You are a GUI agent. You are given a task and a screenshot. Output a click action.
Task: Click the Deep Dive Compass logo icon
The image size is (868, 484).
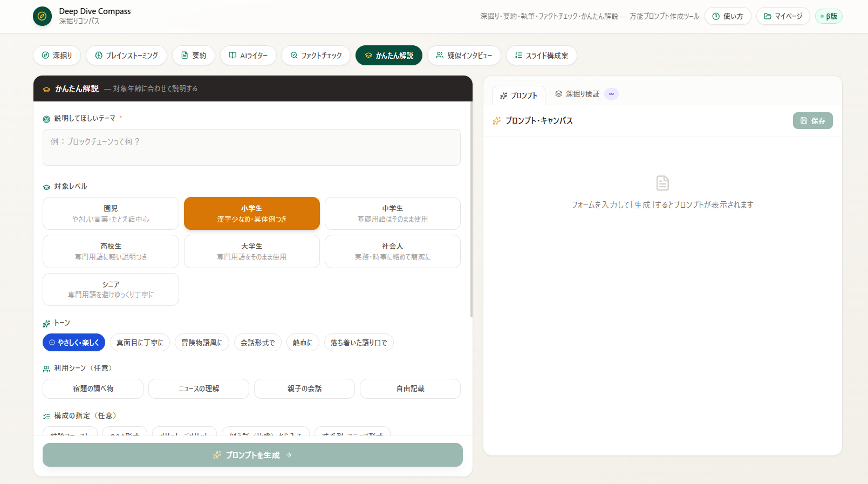[42, 16]
